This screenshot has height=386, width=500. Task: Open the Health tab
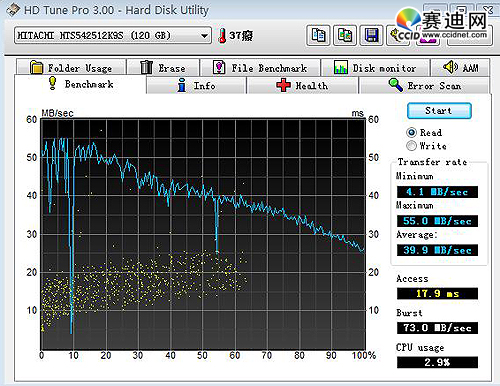[x=302, y=86]
